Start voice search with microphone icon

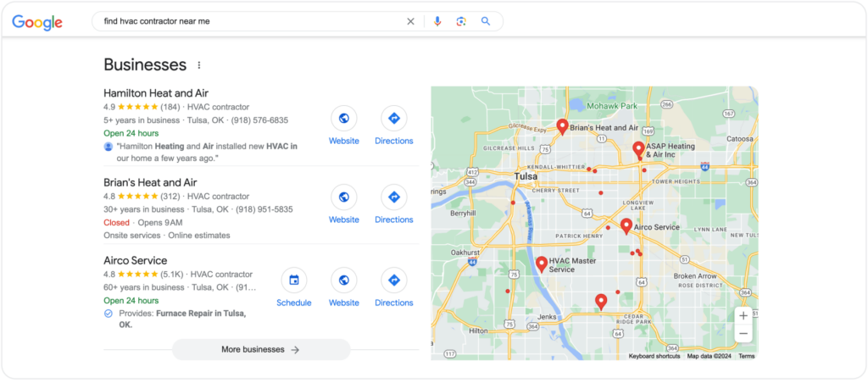437,21
